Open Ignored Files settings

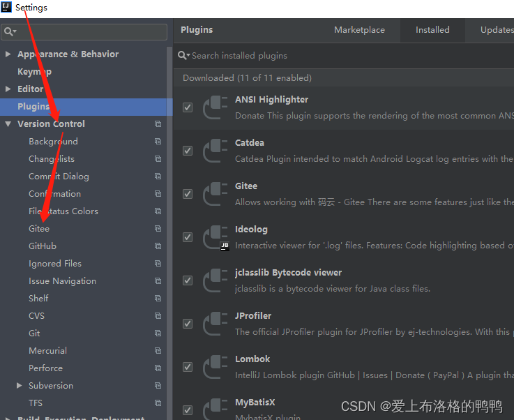tap(54, 264)
